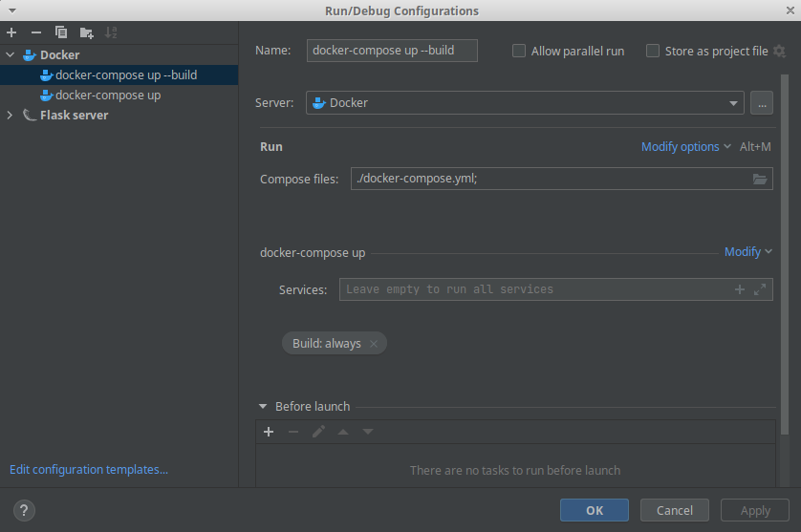Image resolution: width=801 pixels, height=532 pixels.
Task: Move before launch task up
Action: pyautogui.click(x=343, y=432)
